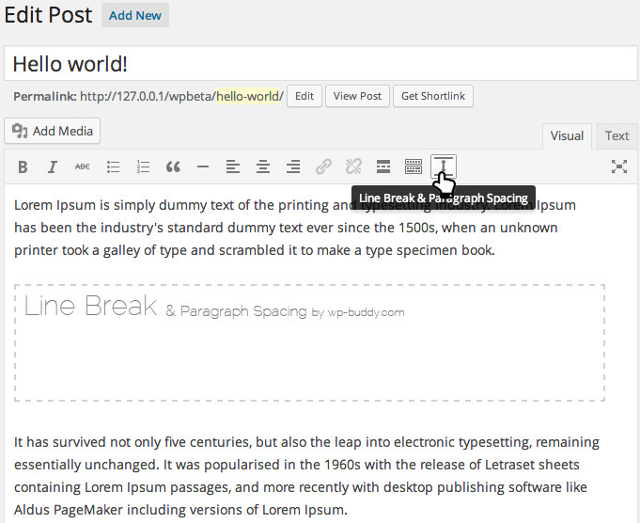
Task: Insert a bulleted list
Action: tap(113, 167)
